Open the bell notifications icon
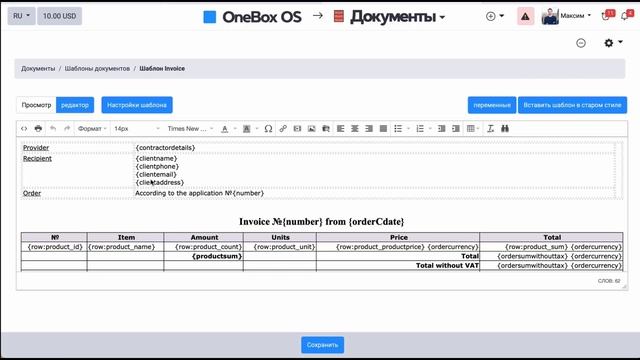 click(x=626, y=16)
